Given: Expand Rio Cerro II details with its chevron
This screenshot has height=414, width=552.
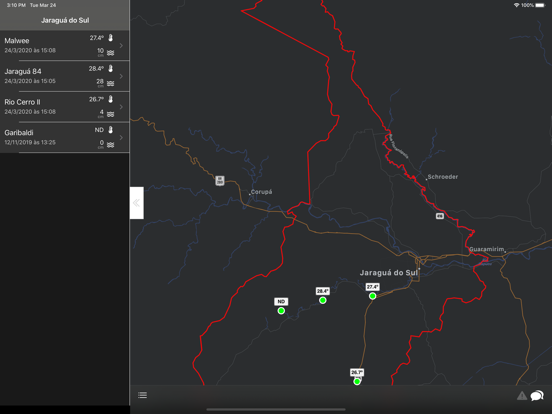Looking at the screenshot, I should tap(121, 107).
